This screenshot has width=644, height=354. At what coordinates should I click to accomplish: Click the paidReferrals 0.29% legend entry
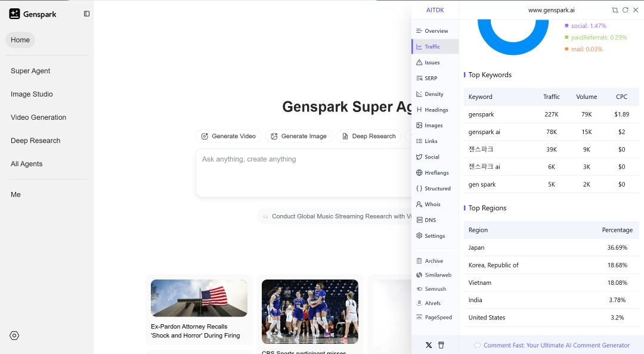[x=596, y=38]
